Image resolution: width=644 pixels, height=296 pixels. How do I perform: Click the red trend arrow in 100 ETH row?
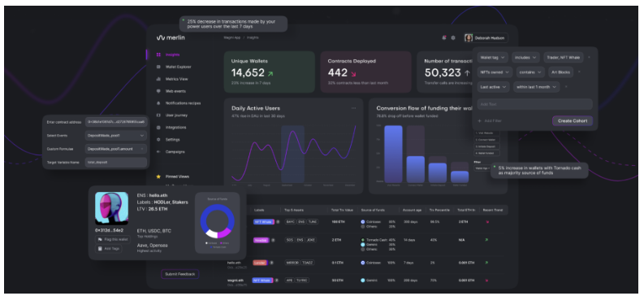click(x=487, y=222)
